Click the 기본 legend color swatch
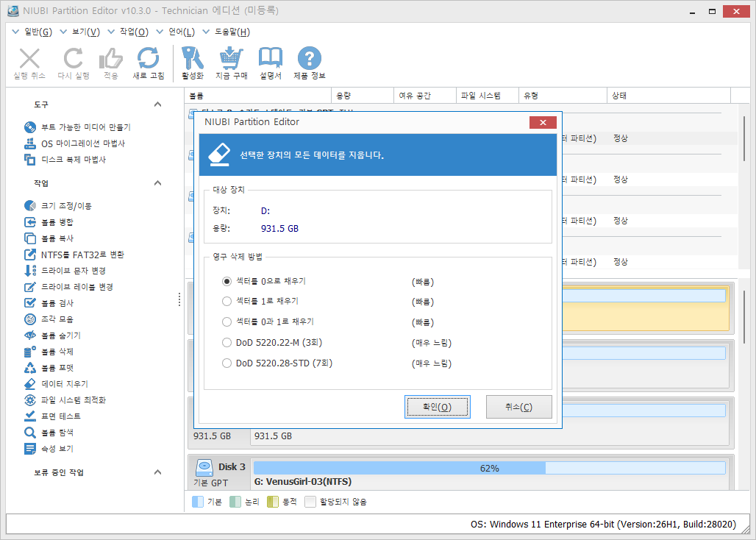The width and height of the screenshot is (756, 540). coord(198,502)
